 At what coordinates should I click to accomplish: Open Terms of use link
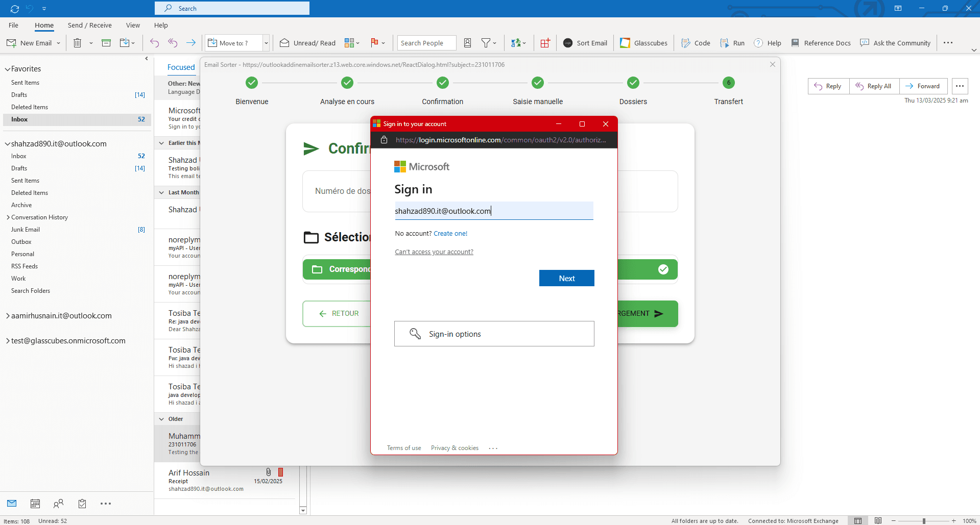pos(404,448)
